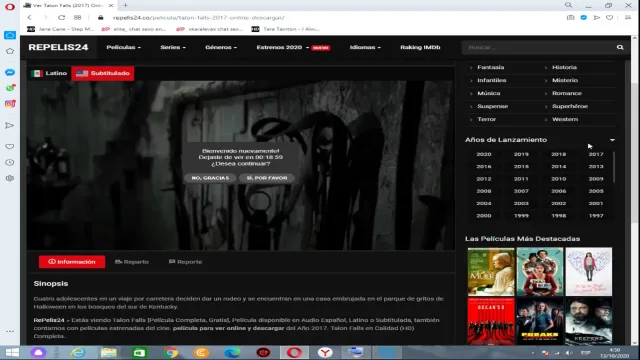The image size is (640, 360).
Task: Click the NO, GRACIAS button
Action: coord(210,178)
